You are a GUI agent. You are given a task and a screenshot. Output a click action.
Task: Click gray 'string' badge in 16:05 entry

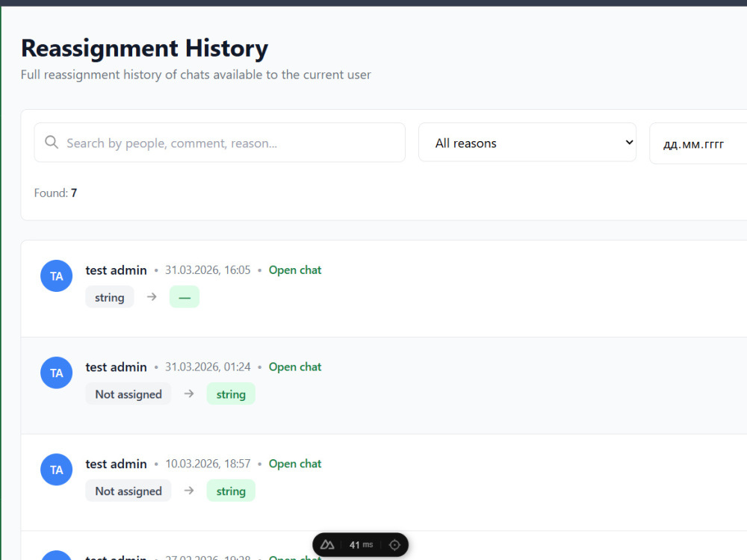tap(110, 297)
